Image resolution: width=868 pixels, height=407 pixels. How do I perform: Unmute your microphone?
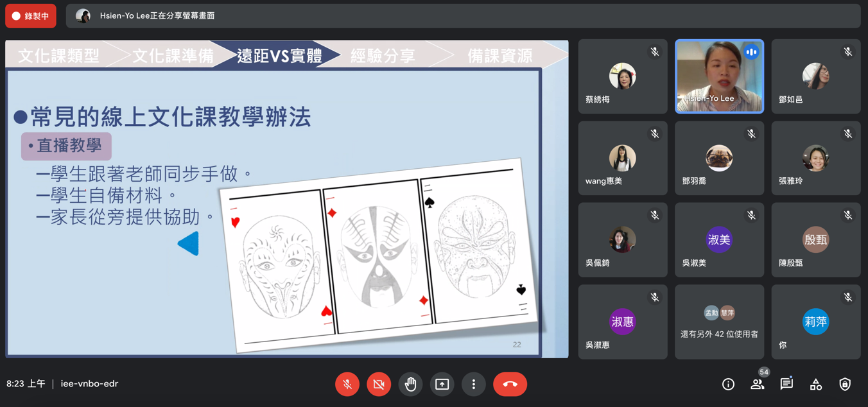pos(347,384)
